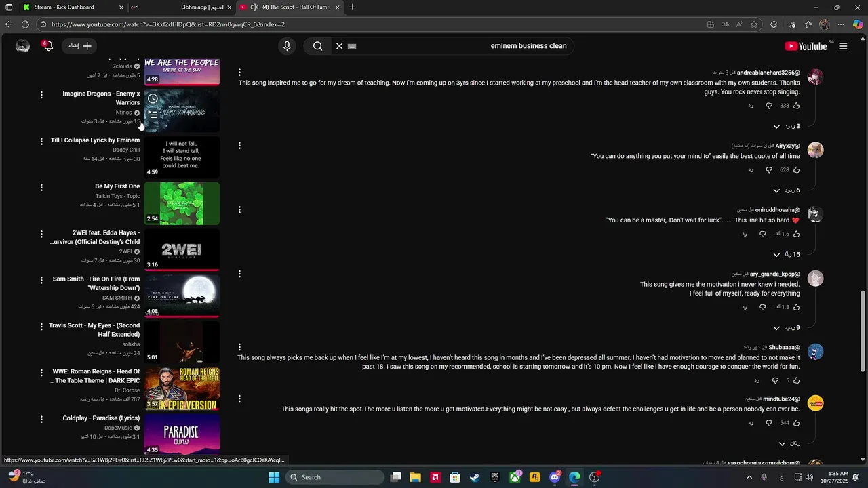Expand 9 replies under ary_grande_kpop comment
The image size is (868, 488).
787,328
